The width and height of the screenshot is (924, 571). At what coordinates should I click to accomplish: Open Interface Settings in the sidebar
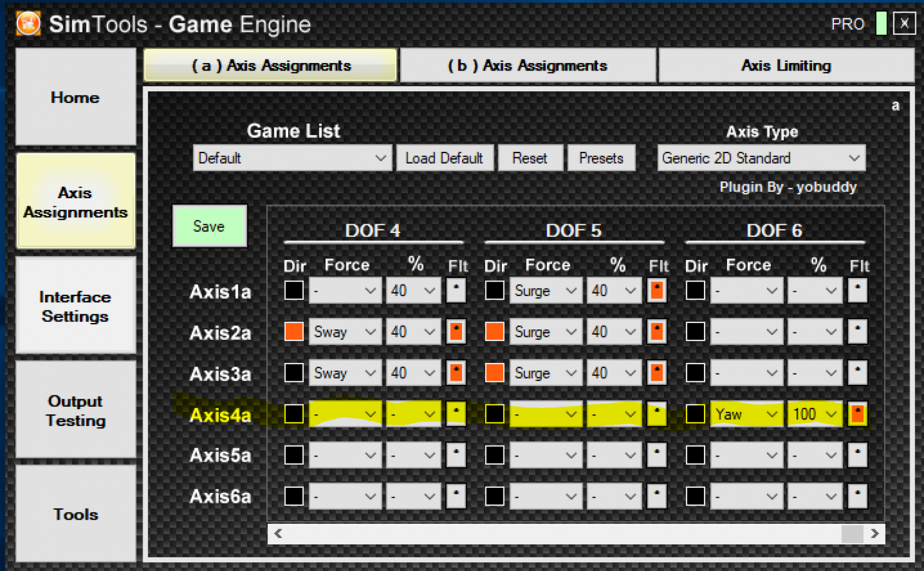pyautogui.click(x=76, y=306)
